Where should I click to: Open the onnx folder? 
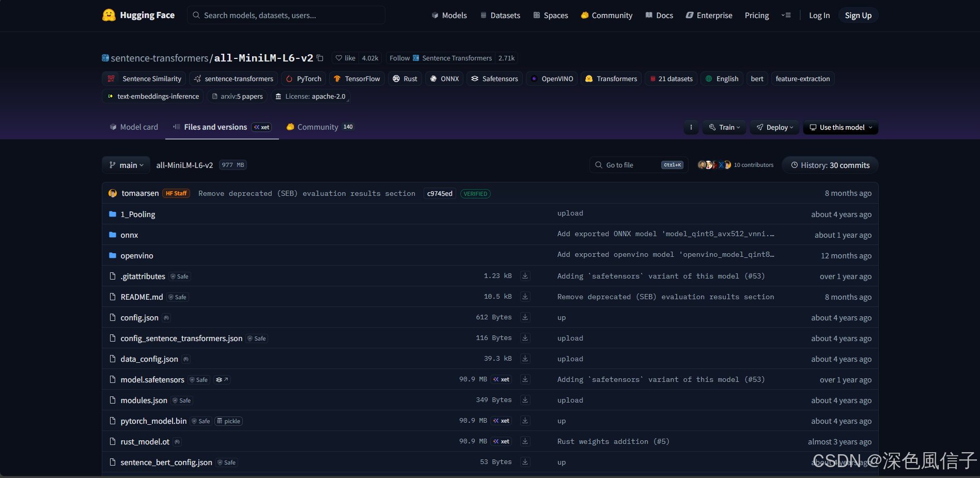click(x=129, y=235)
